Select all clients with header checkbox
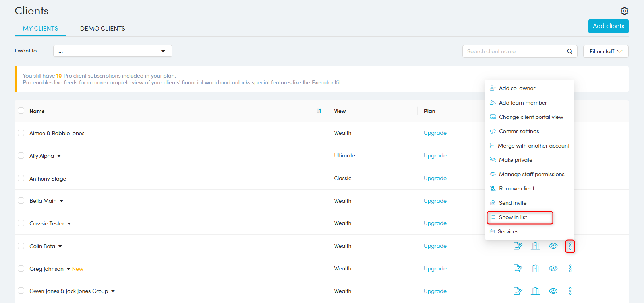Viewport: 644px width, 303px height. pos(21,111)
